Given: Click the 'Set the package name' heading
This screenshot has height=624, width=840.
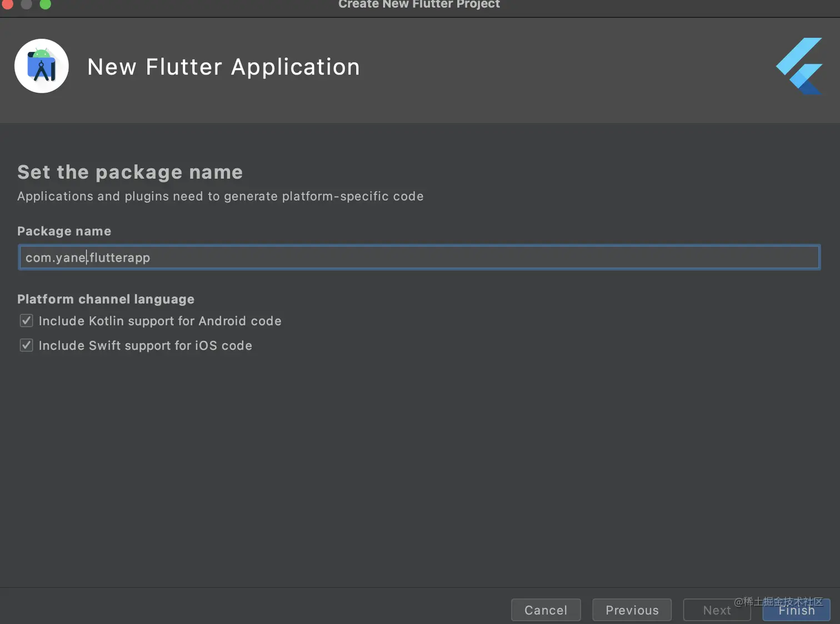Looking at the screenshot, I should (130, 172).
